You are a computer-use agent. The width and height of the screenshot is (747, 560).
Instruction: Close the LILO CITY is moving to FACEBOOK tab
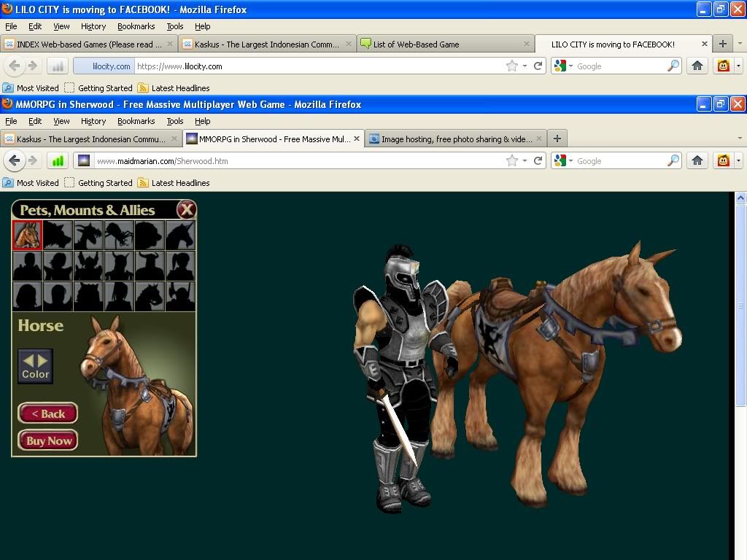[x=704, y=44]
